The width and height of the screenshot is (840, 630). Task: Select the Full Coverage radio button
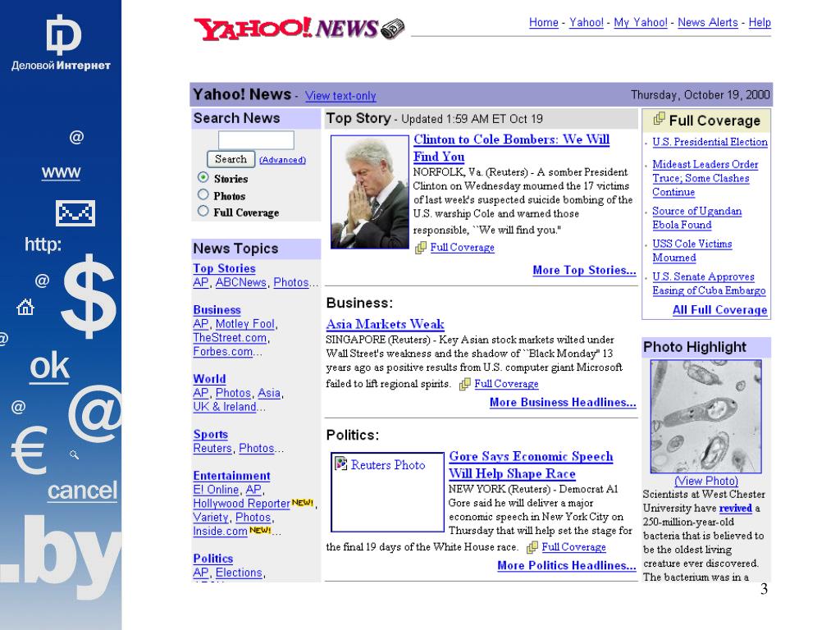[203, 211]
